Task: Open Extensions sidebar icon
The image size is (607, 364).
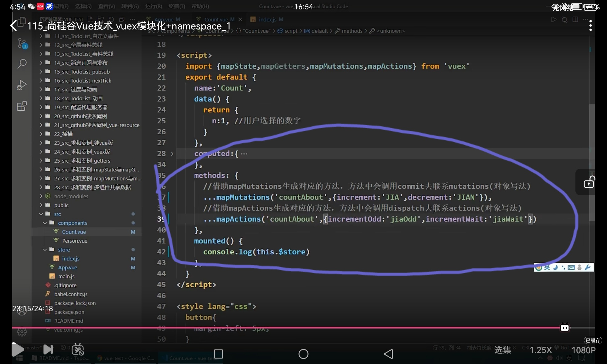Action: (22, 106)
